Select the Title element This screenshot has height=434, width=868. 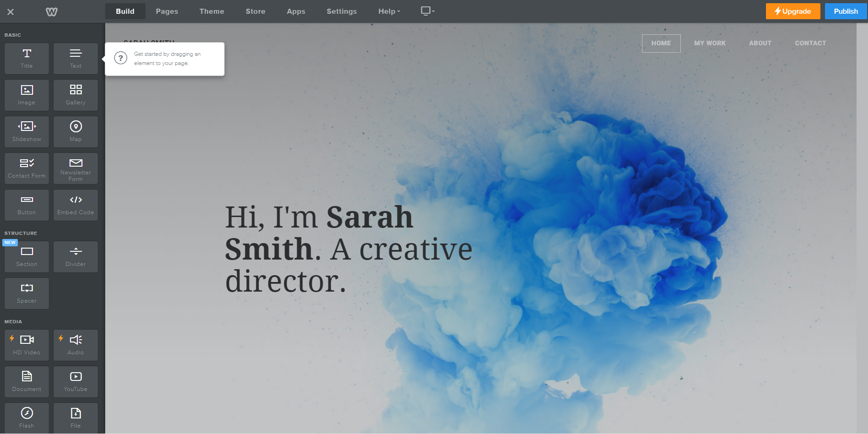click(x=27, y=59)
